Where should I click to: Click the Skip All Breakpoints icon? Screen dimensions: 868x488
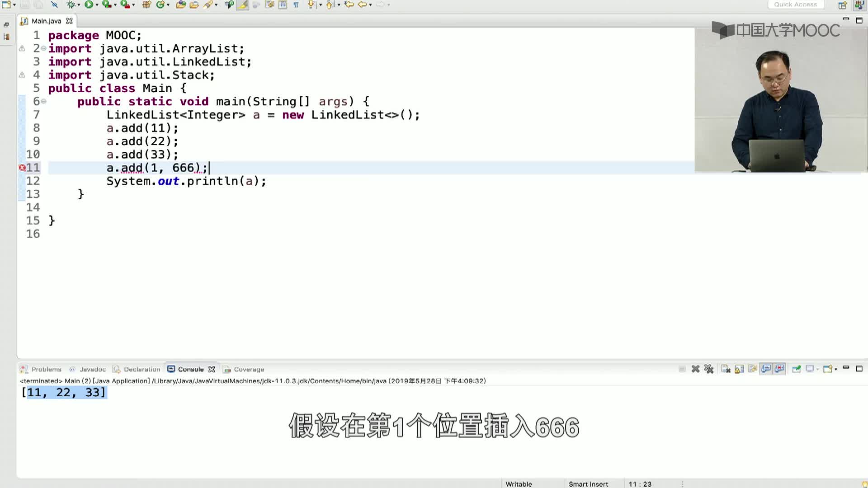[54, 5]
